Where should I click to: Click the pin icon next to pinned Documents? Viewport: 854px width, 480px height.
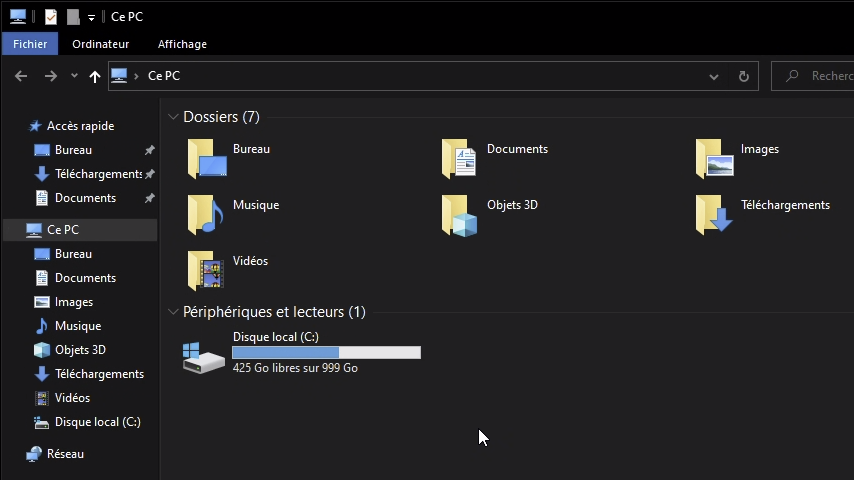(x=150, y=198)
